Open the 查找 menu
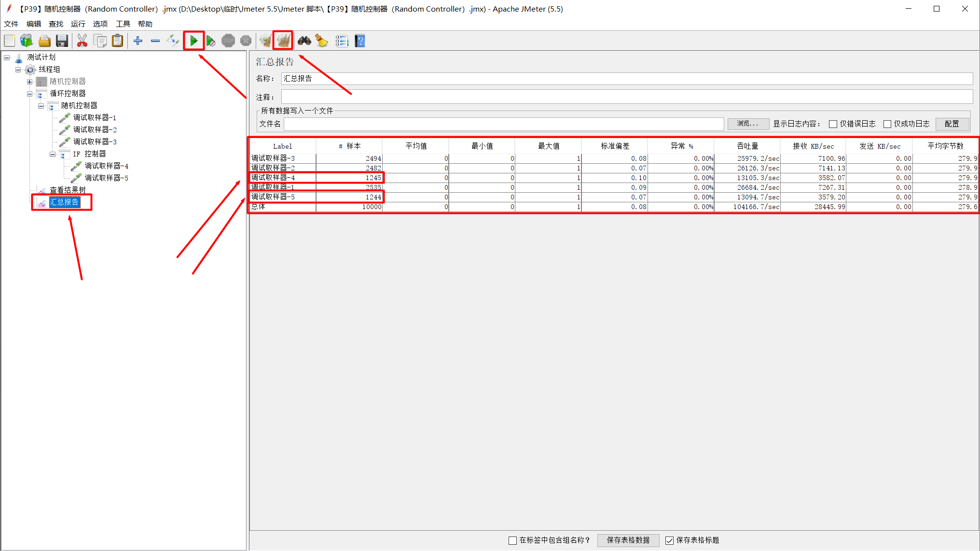Image resolution: width=980 pixels, height=551 pixels. (56, 24)
